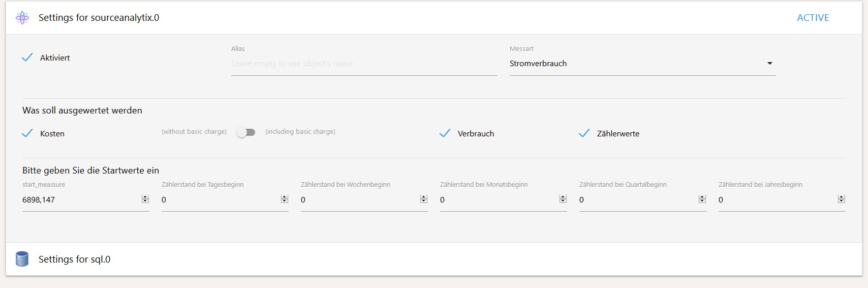The image size is (868, 288).
Task: Click the Zählerstand bei Wochenbeginn stepper
Action: pos(424,199)
